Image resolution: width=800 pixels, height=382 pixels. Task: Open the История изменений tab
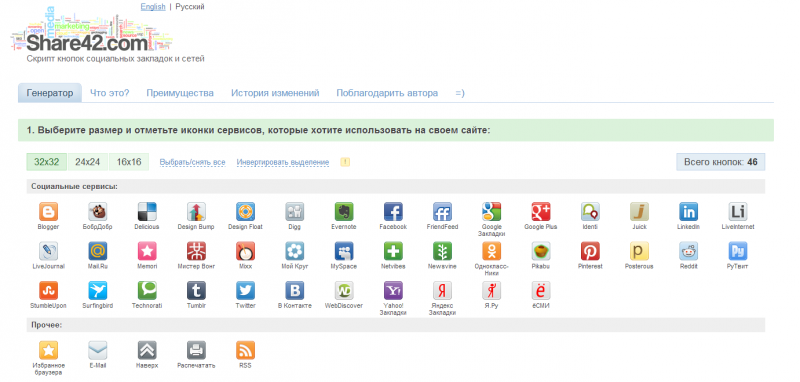pos(275,93)
